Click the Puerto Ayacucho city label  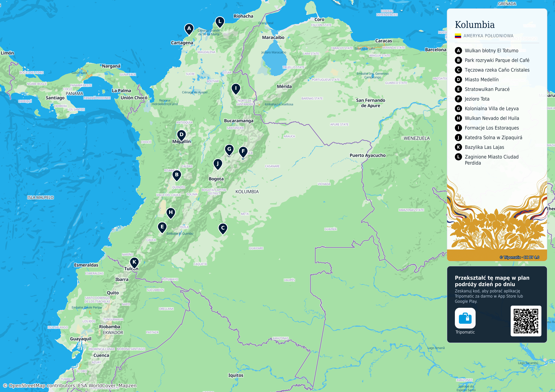pos(367,155)
